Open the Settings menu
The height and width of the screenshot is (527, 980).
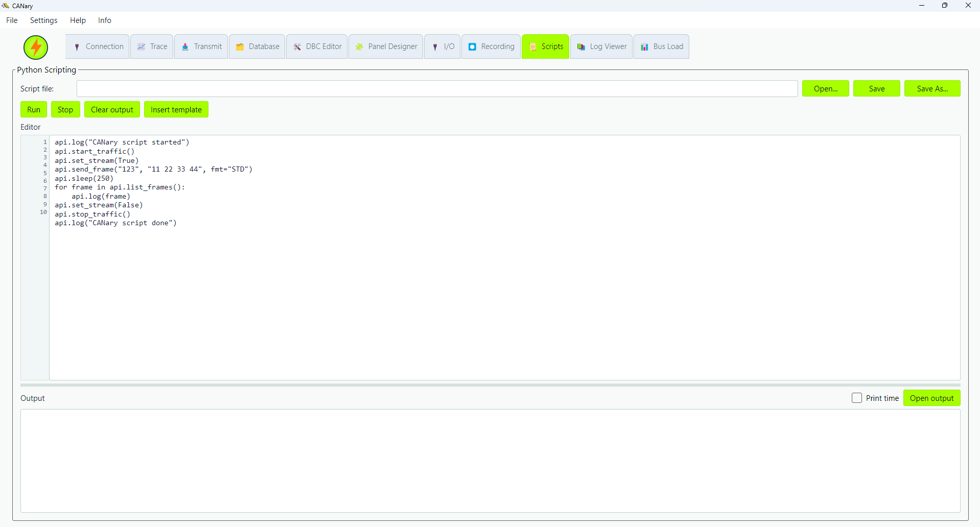[x=44, y=20]
